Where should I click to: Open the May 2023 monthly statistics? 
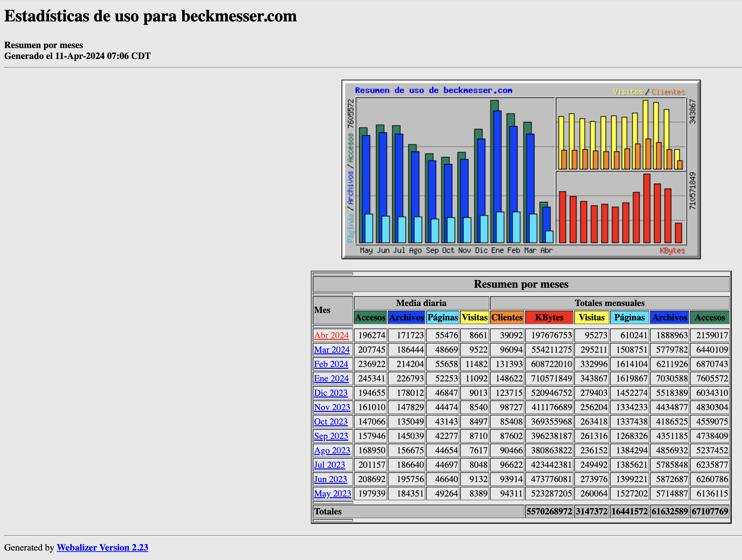(x=332, y=493)
